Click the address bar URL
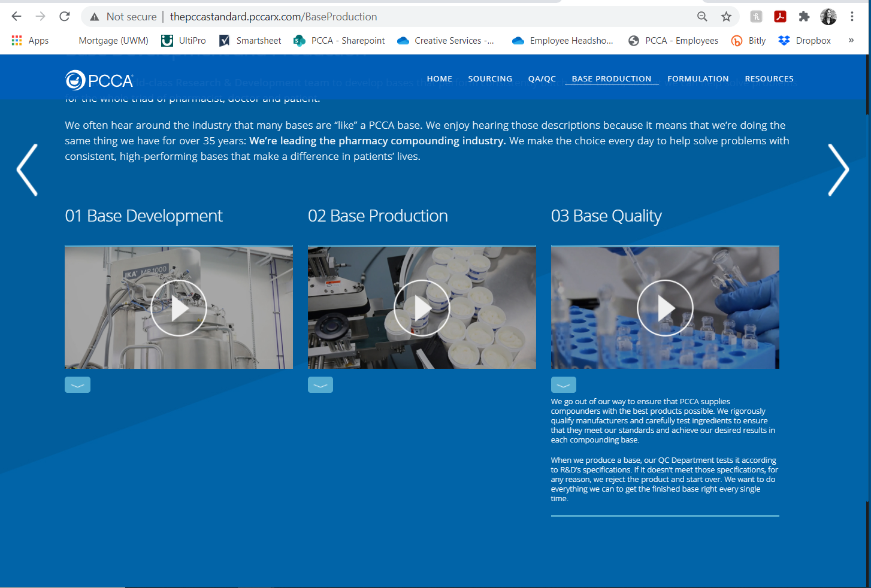Viewport: 871px width, 588px height. tap(273, 17)
